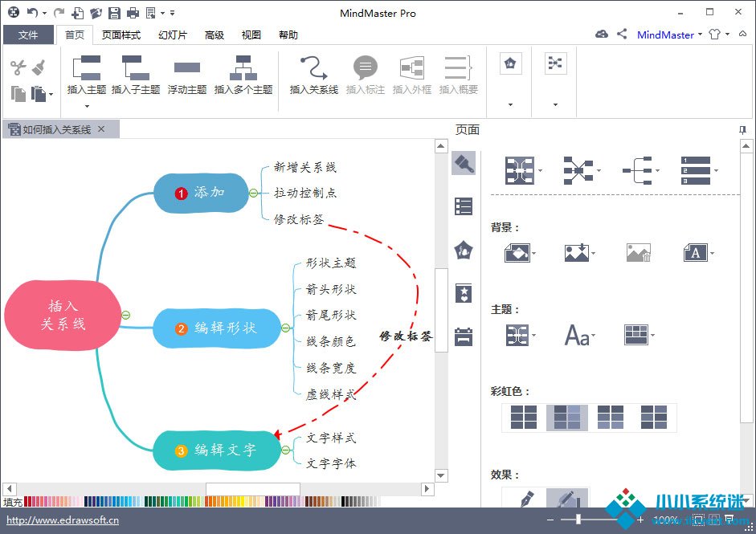
Task: Select the 修改标签 subtopic node
Action: tap(299, 218)
